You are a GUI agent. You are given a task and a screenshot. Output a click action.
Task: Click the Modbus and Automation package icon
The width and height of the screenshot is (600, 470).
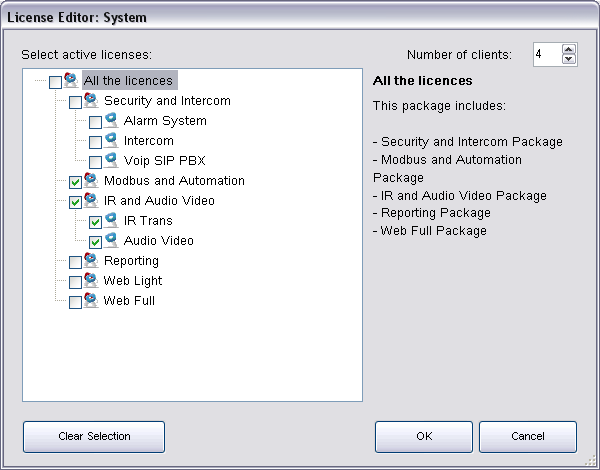click(91, 180)
